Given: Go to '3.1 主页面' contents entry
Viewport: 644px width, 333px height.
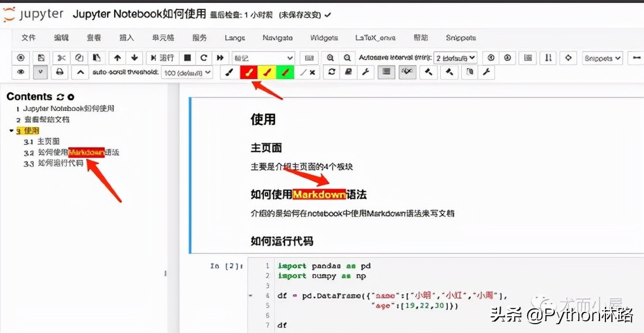Looking at the screenshot, I should point(42,141).
